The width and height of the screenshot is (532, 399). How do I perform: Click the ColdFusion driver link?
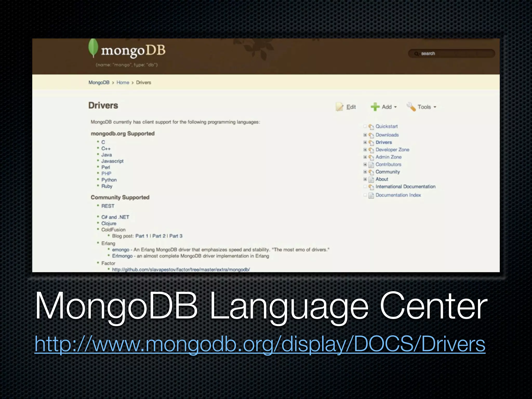click(x=113, y=230)
